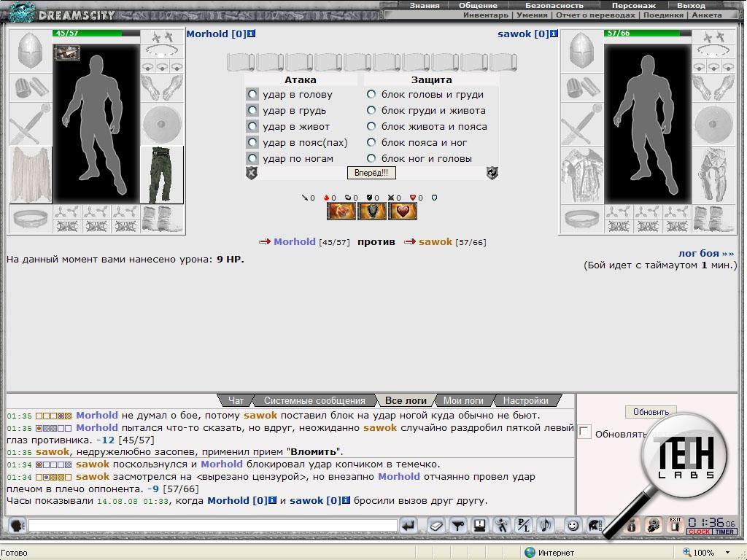Enable the 'Обновлять' checkbox
This screenshot has width=747, height=560.
tap(585, 432)
